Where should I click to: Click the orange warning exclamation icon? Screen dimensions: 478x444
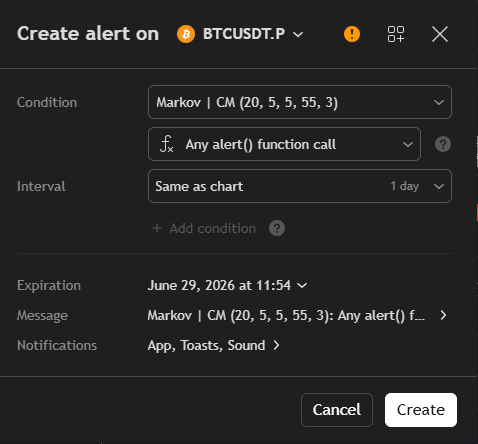352,34
